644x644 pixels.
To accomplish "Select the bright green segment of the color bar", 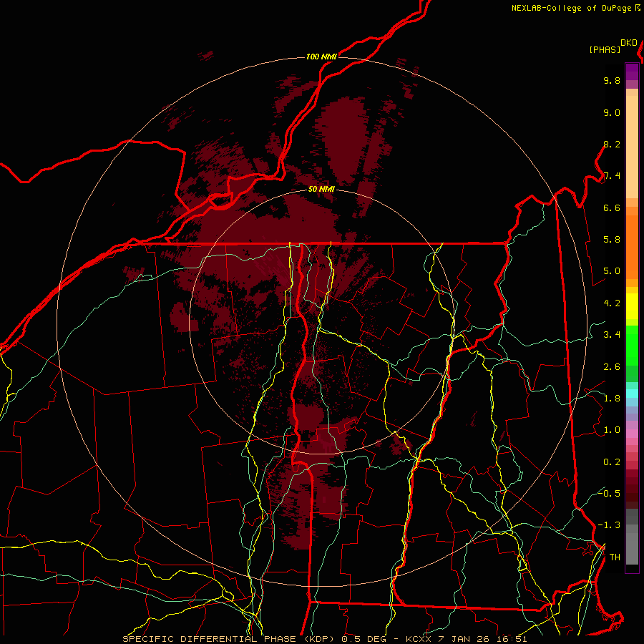I will click(x=632, y=345).
